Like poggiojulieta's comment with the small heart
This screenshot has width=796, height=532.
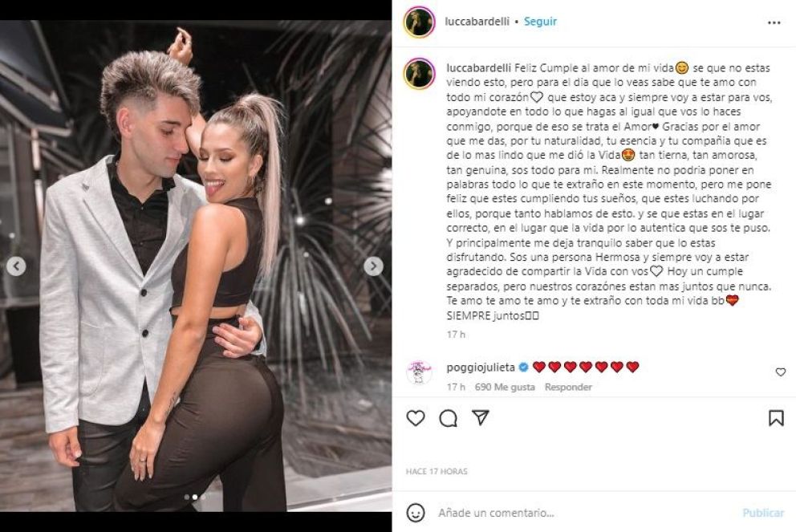coord(780,372)
